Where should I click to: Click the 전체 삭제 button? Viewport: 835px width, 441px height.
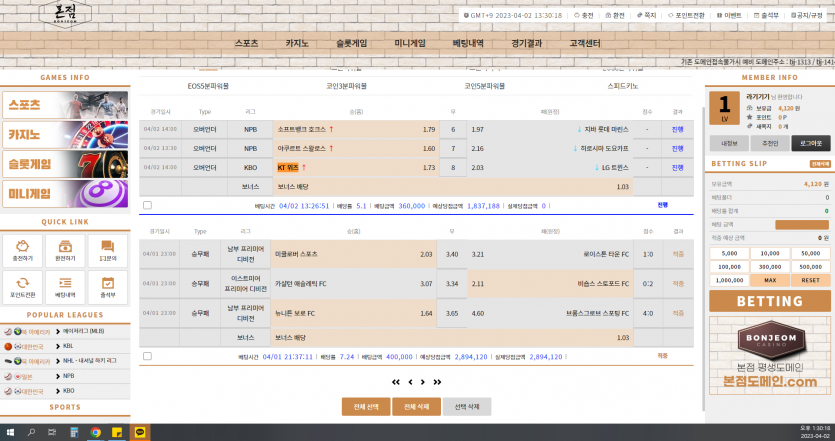coord(416,407)
